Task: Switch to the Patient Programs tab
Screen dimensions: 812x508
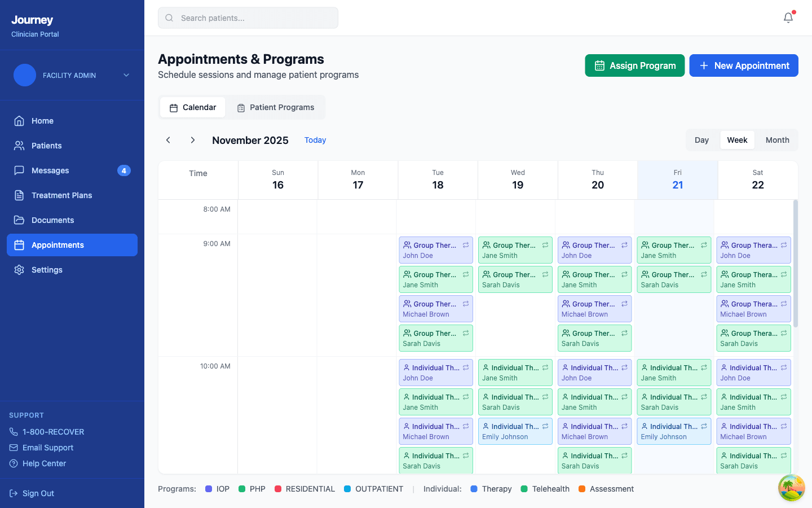Action: pyautogui.click(x=275, y=107)
